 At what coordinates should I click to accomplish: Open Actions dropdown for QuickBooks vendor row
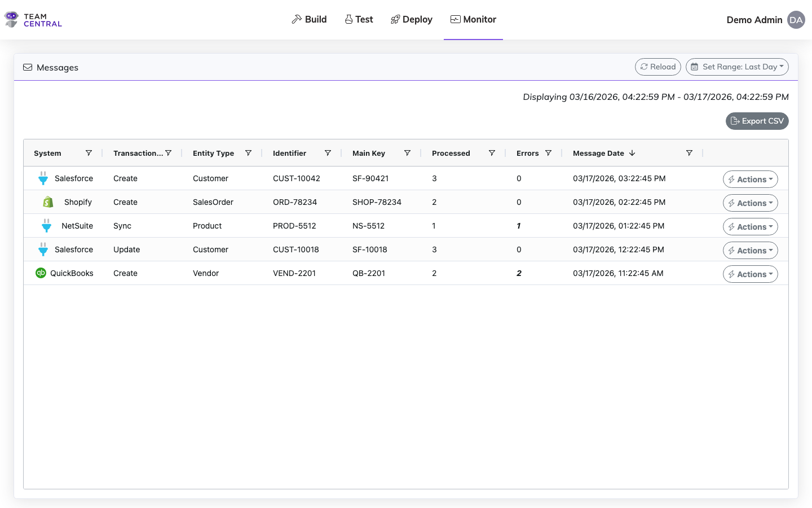point(750,274)
